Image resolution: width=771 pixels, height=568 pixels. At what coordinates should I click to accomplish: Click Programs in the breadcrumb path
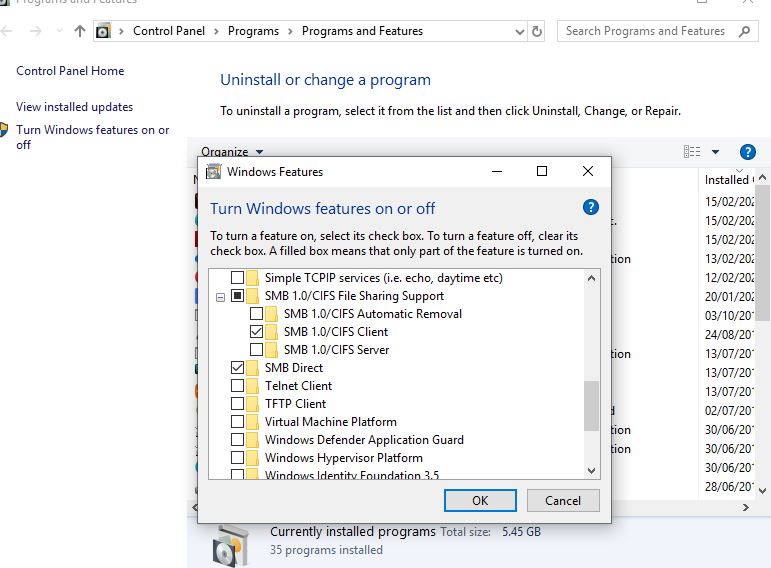tap(253, 31)
